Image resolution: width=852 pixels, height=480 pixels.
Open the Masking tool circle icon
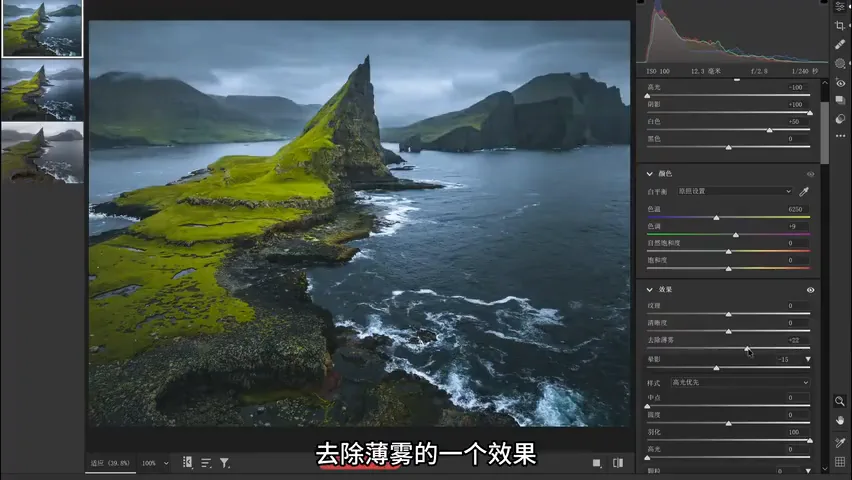[x=840, y=63]
